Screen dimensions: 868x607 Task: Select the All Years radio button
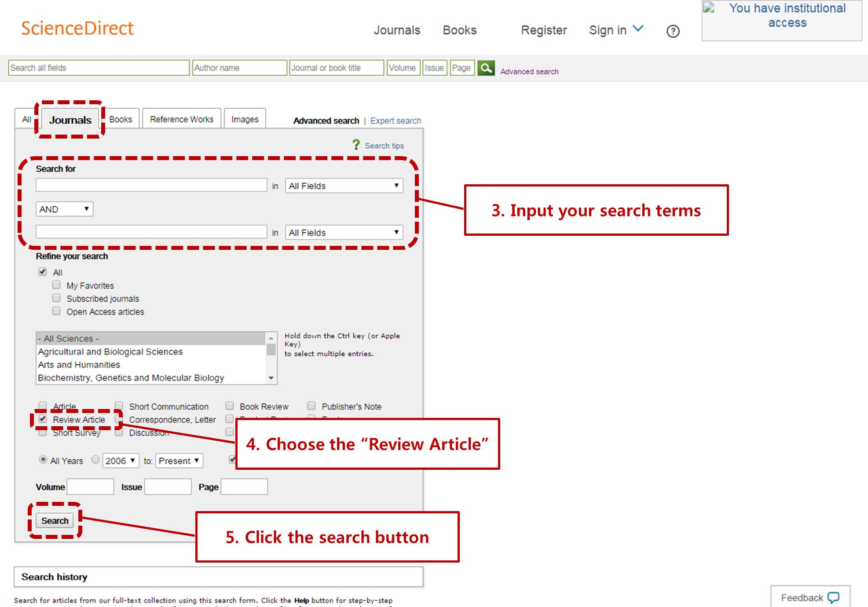point(43,459)
